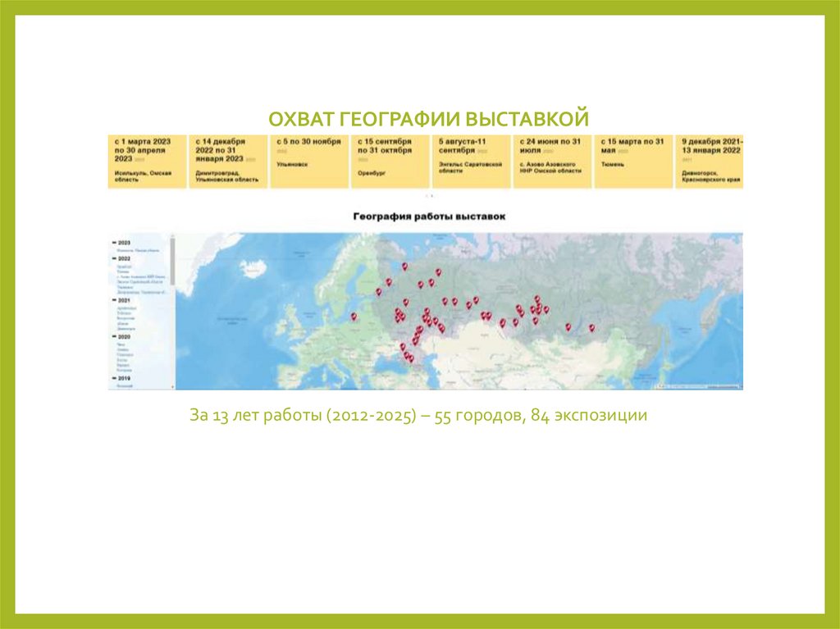Open the с. Азово card с 24 июня
The height and width of the screenshot is (629, 840).
coord(552,162)
